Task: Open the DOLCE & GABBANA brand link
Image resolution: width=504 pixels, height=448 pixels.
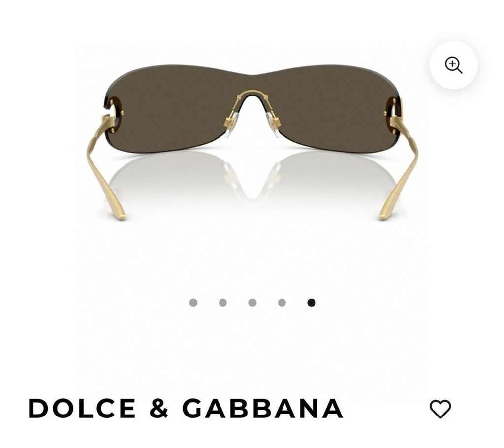Action: [x=186, y=409]
